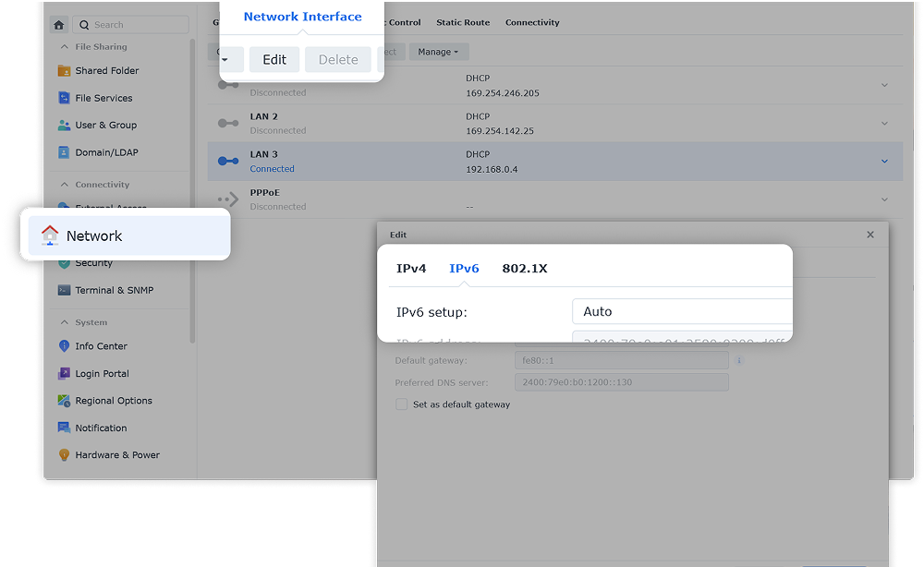The image size is (924, 567).
Task: Open Terminal & SNMP icon
Action: click(64, 290)
